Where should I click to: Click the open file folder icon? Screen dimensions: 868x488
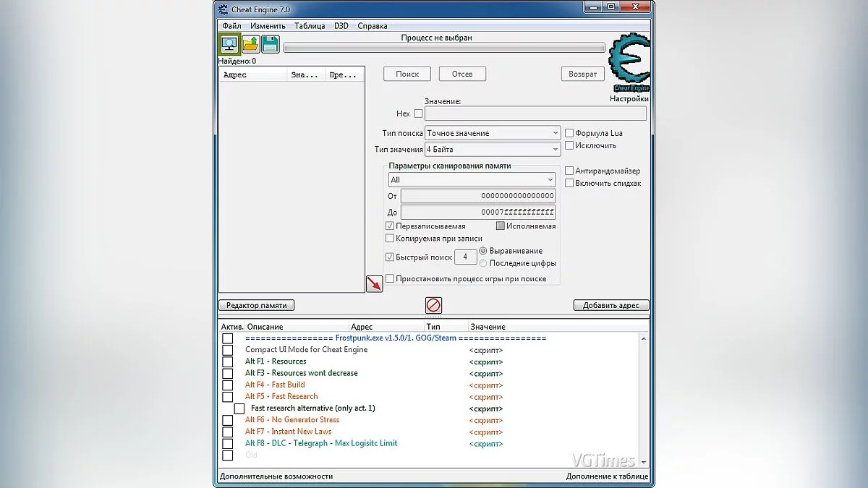coord(250,44)
